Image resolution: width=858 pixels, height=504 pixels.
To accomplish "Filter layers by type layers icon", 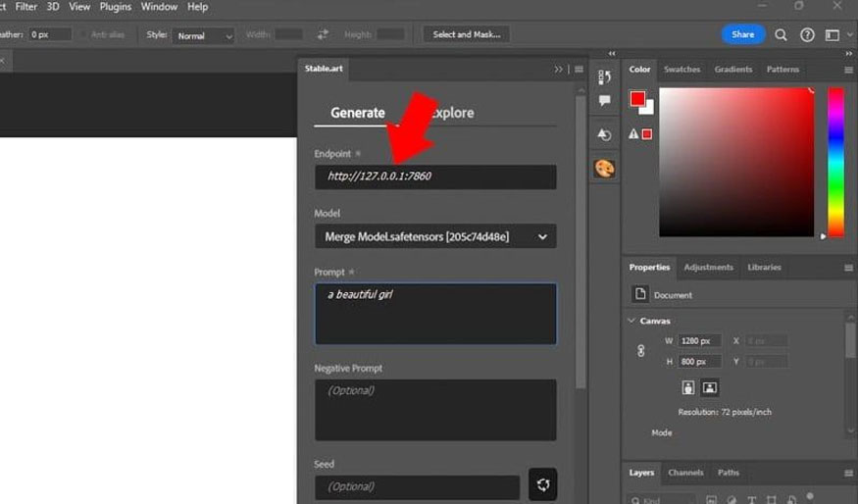I will click(x=752, y=500).
